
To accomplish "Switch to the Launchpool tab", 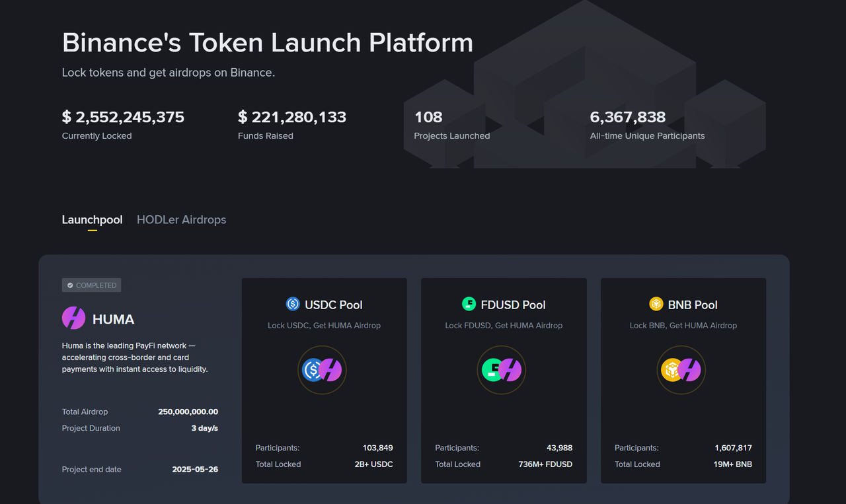I will (x=92, y=219).
